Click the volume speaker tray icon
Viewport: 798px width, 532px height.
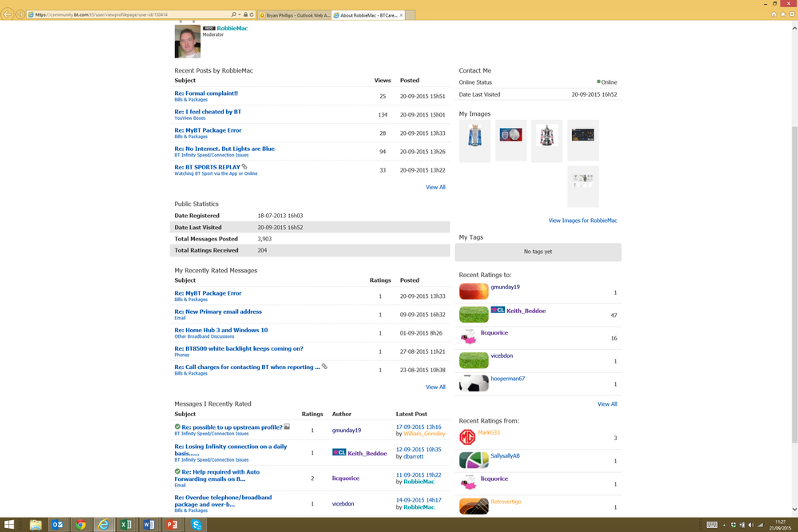(x=751, y=525)
